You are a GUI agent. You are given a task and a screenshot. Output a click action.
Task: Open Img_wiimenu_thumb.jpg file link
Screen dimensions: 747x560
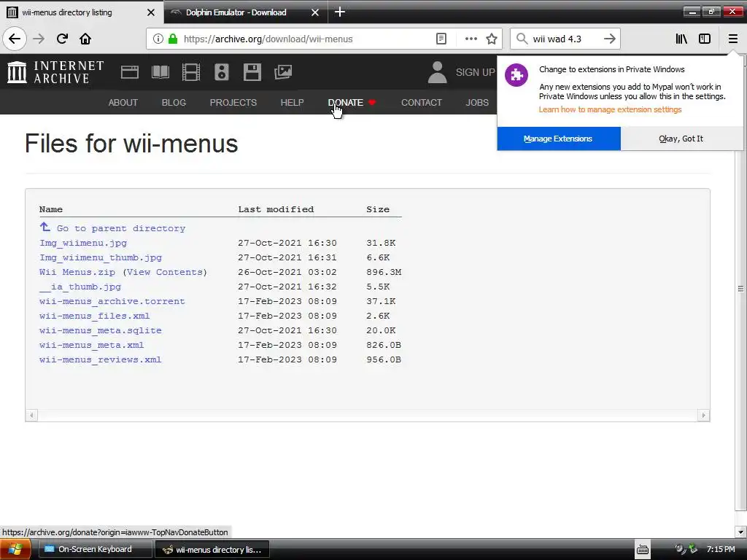(101, 257)
